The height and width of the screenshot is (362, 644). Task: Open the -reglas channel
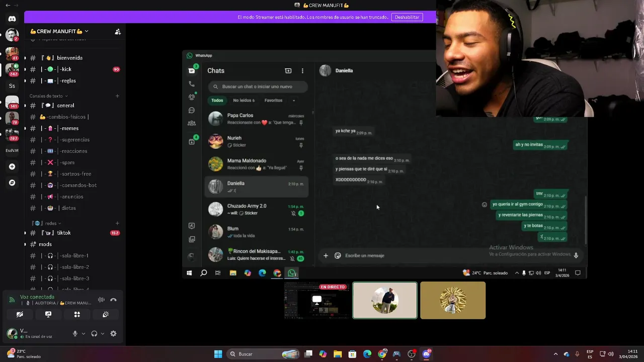coord(74,80)
